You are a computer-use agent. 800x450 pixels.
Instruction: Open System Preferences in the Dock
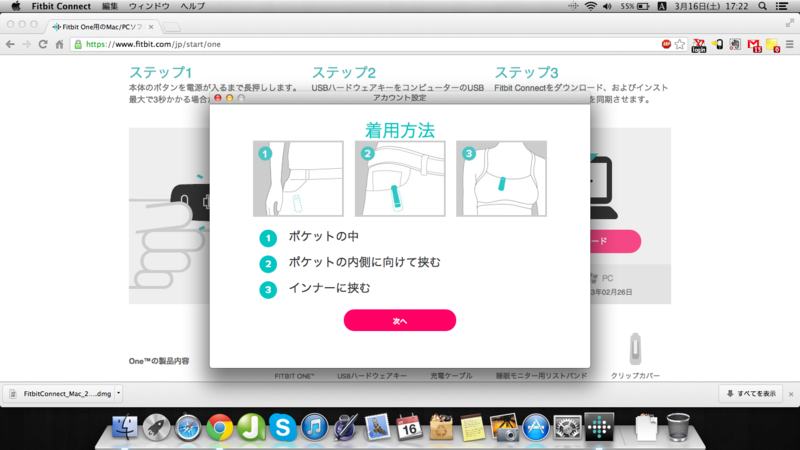567,427
